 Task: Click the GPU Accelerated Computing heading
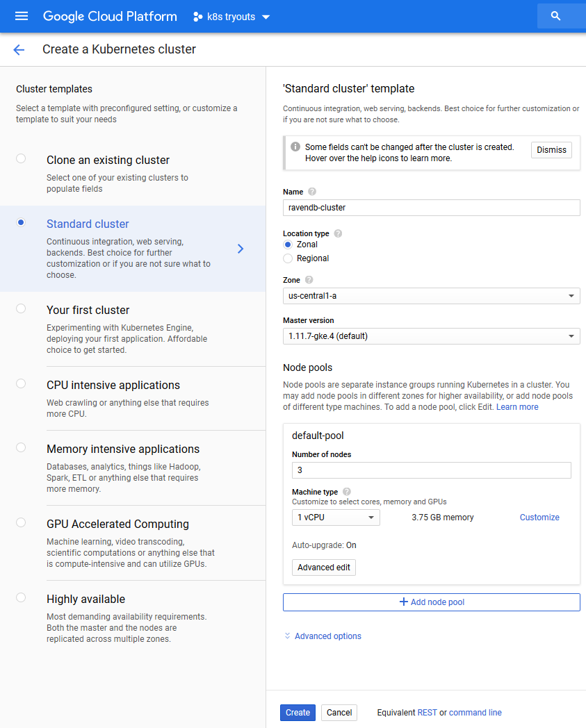117,524
